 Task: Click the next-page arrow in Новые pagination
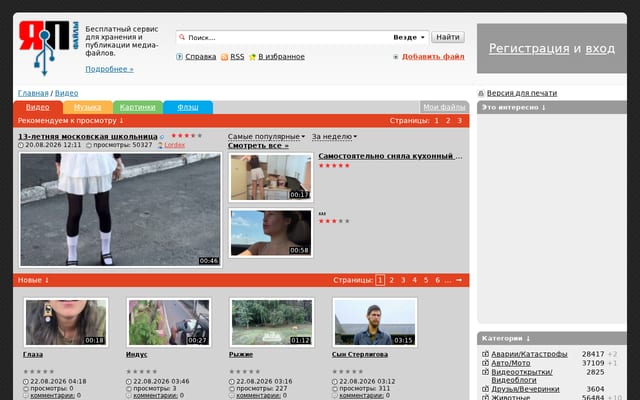(x=459, y=280)
